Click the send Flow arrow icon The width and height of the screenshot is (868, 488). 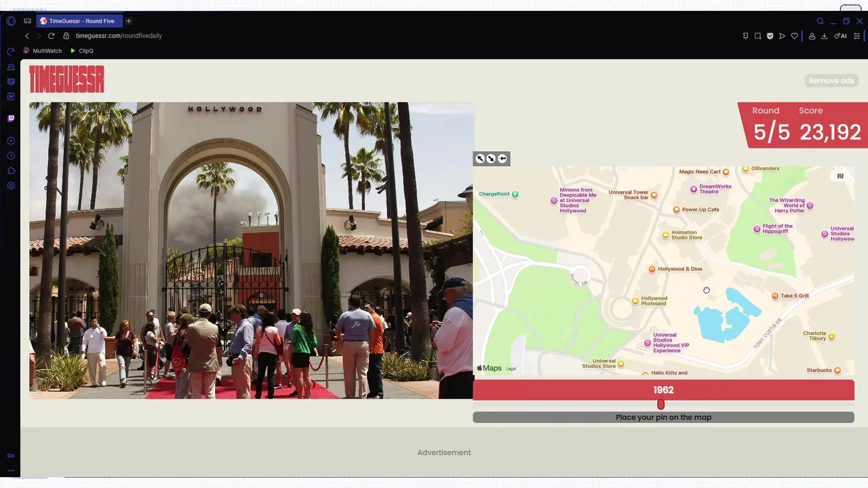coord(782,36)
